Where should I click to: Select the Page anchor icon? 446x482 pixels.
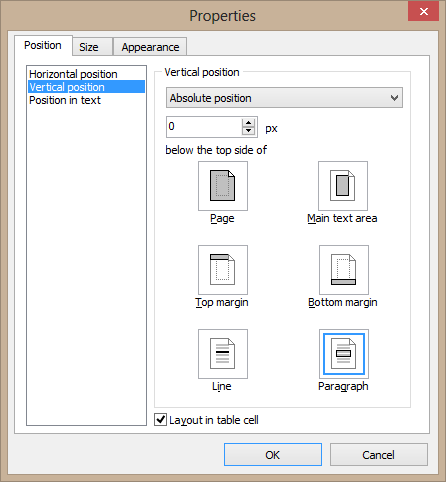(223, 186)
